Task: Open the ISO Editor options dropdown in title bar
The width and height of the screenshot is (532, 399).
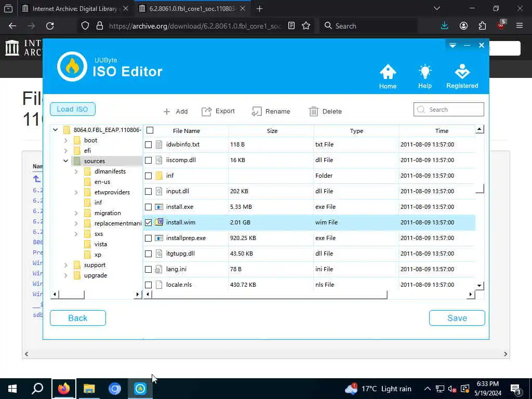Action: pos(453,45)
